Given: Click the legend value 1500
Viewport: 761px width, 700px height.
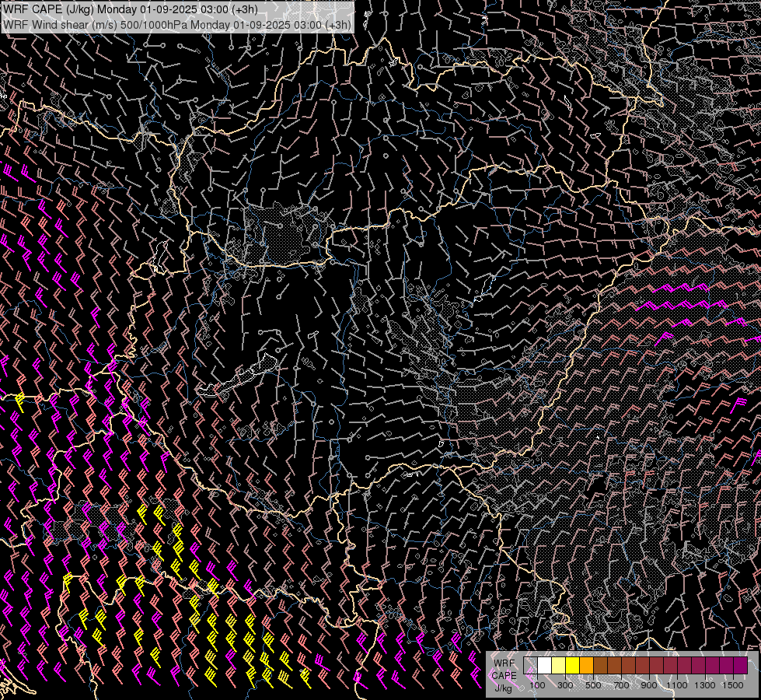Looking at the screenshot, I should pos(733,685).
